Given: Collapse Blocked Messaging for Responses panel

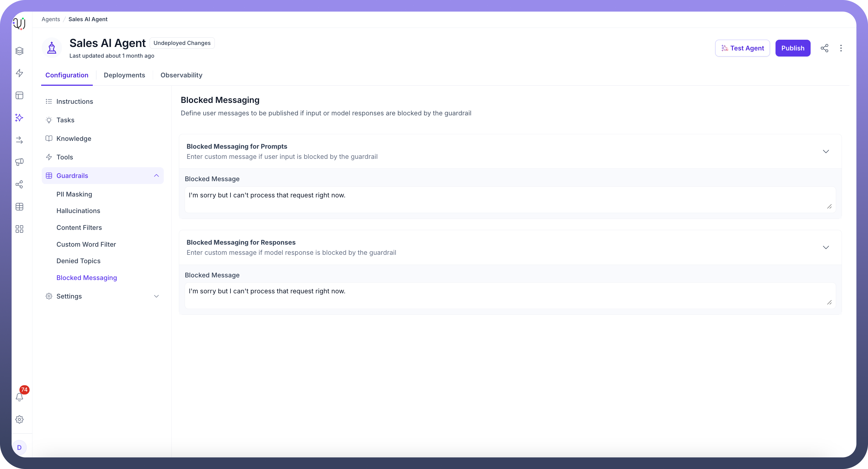Looking at the screenshot, I should point(826,248).
